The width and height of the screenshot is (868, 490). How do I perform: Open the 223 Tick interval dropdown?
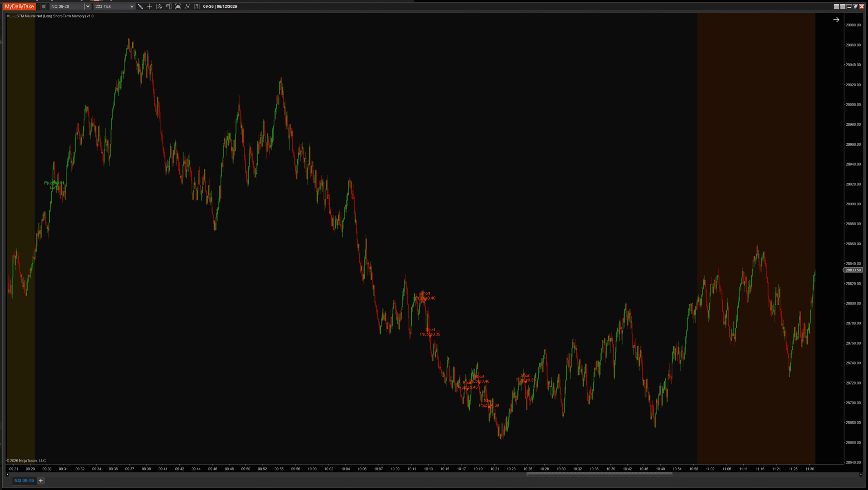click(x=114, y=6)
